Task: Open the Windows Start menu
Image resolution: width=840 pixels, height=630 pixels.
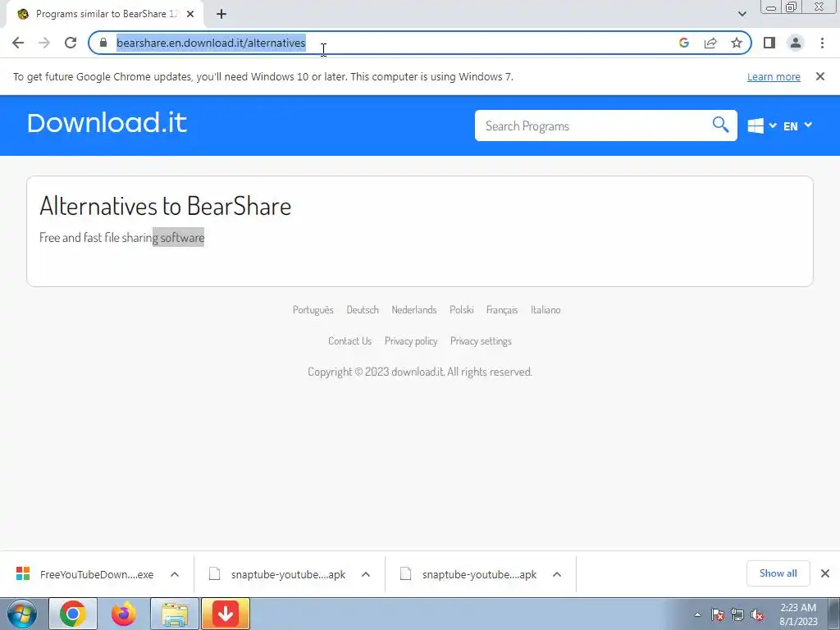Action: tap(22, 614)
